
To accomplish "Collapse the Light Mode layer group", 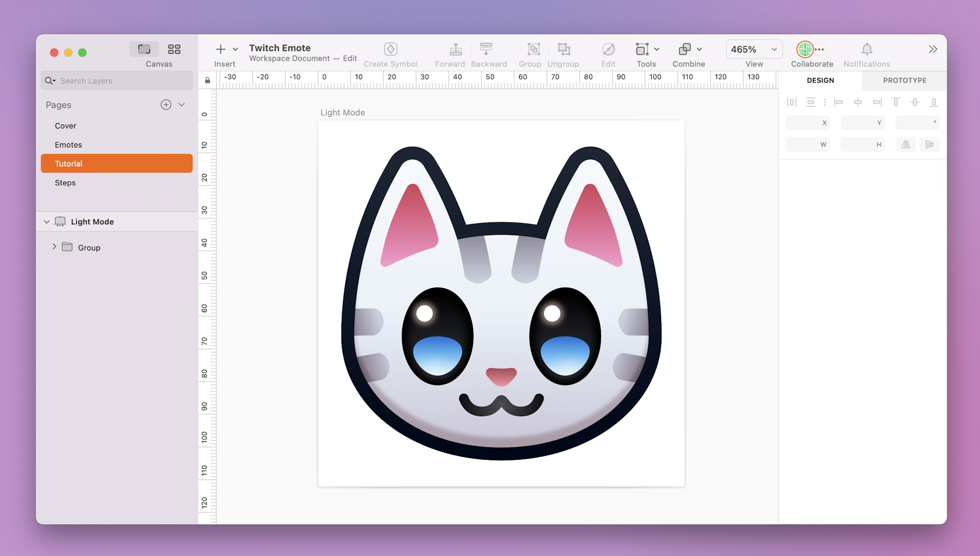I will (x=46, y=221).
